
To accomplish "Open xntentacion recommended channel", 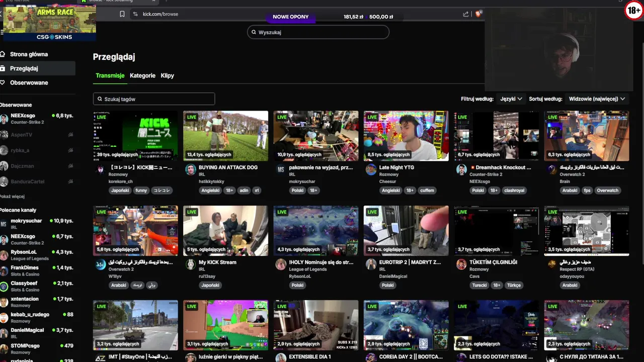I will [38, 302].
